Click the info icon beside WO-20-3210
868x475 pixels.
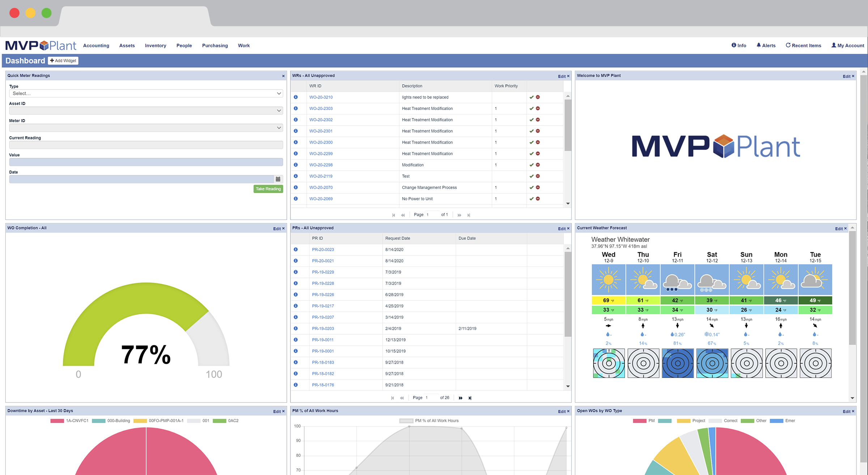point(296,97)
